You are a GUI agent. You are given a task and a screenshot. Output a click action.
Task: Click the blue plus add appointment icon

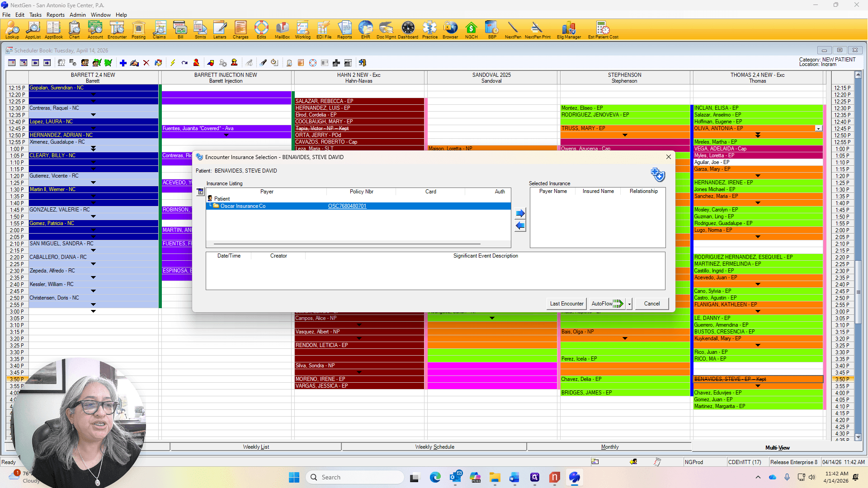123,63
